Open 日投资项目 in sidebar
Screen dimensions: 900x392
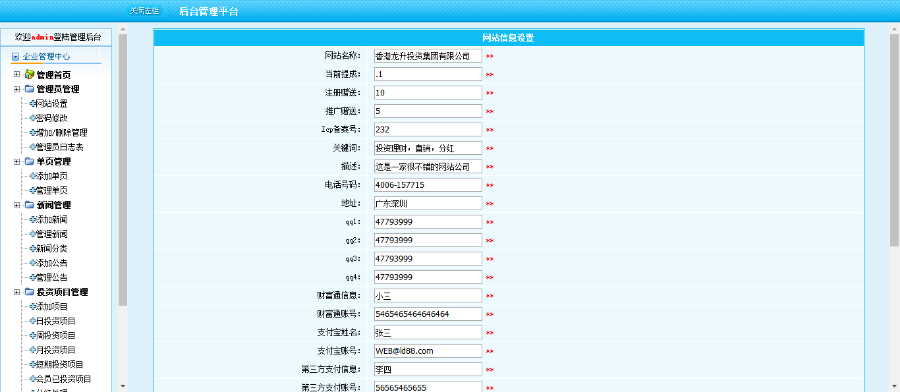56,321
